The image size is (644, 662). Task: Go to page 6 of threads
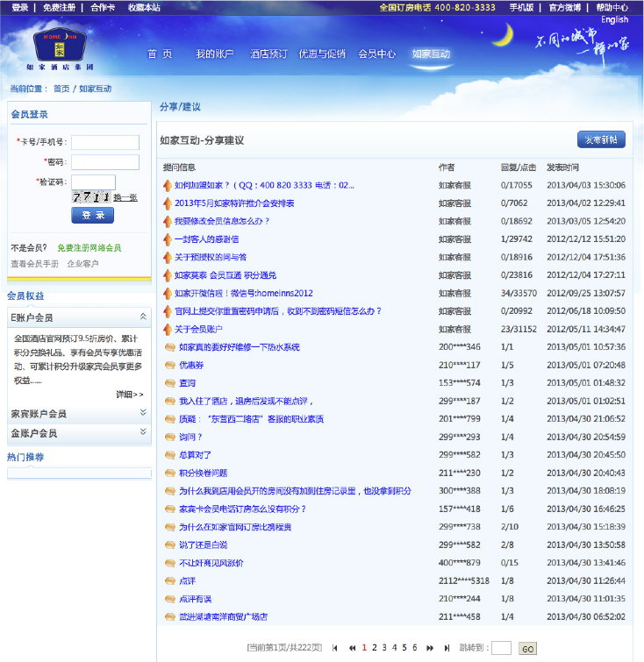[414, 648]
